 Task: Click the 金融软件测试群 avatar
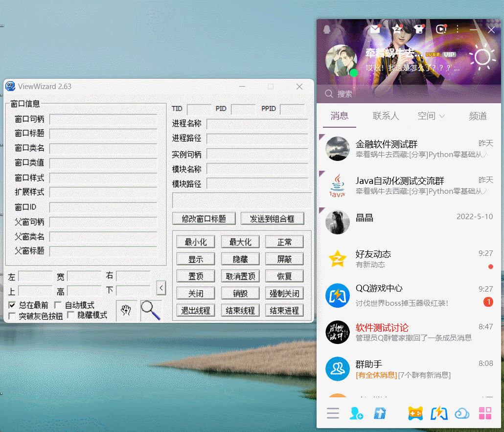click(337, 149)
